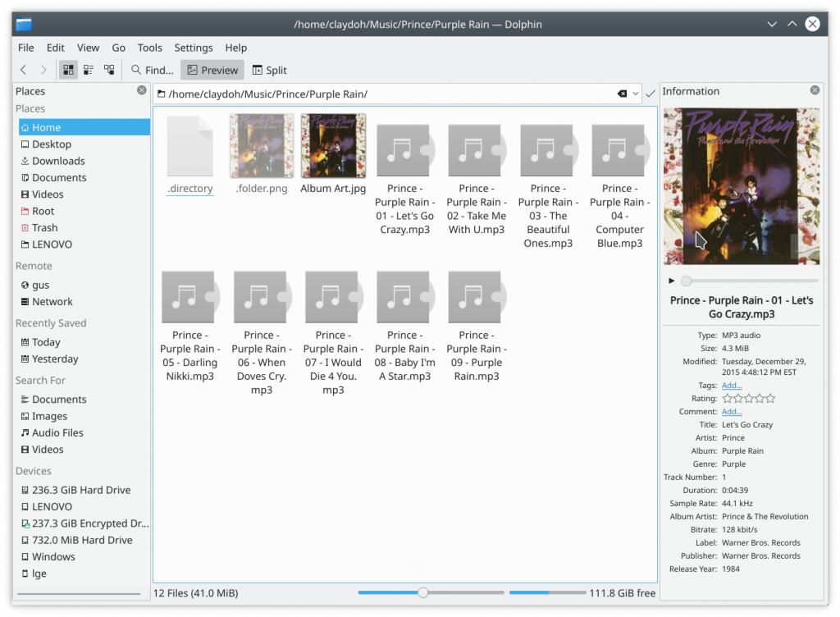Screen dimensions: 840x617
Task: Open the Settings menu
Action: (x=194, y=48)
